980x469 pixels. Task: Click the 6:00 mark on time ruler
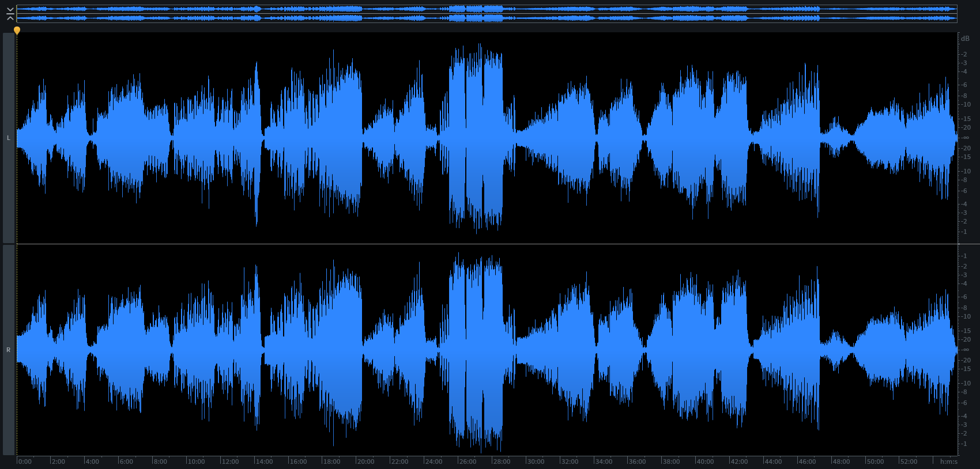(126, 462)
